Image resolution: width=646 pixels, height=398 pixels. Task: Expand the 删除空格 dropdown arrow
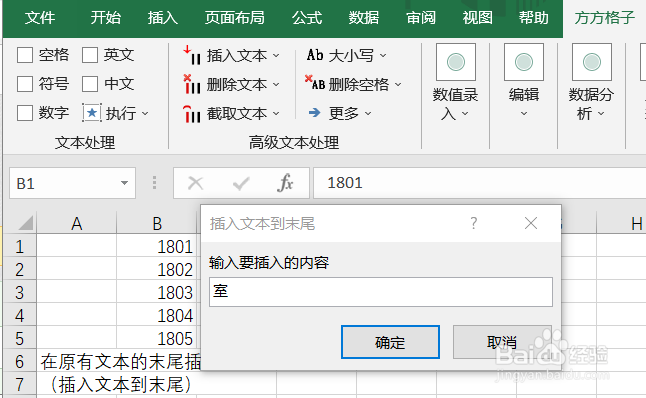(398, 84)
